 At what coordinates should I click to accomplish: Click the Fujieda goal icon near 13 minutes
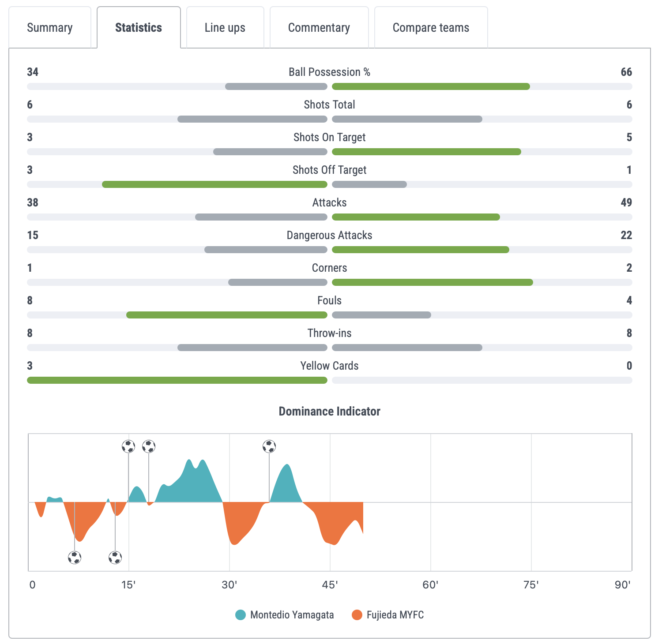pos(115,558)
